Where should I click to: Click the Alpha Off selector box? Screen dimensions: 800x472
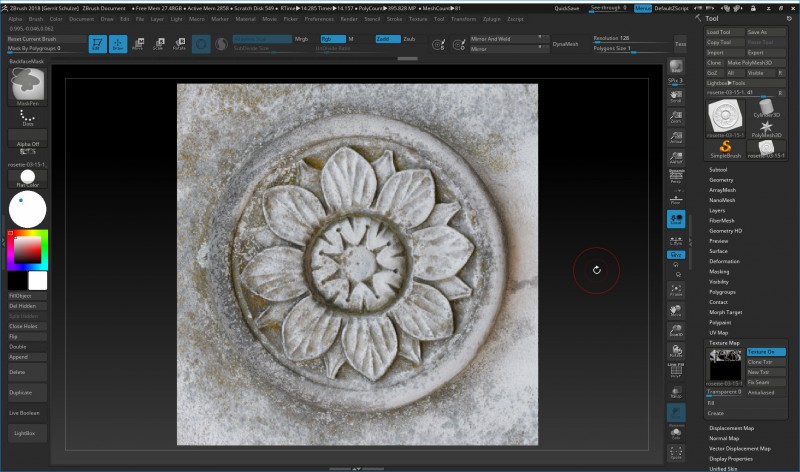[x=28, y=139]
